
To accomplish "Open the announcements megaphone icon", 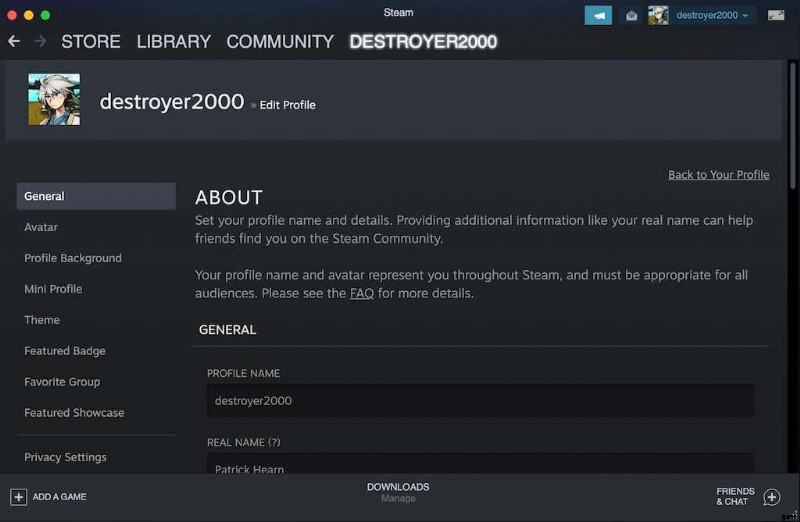I will pos(598,16).
